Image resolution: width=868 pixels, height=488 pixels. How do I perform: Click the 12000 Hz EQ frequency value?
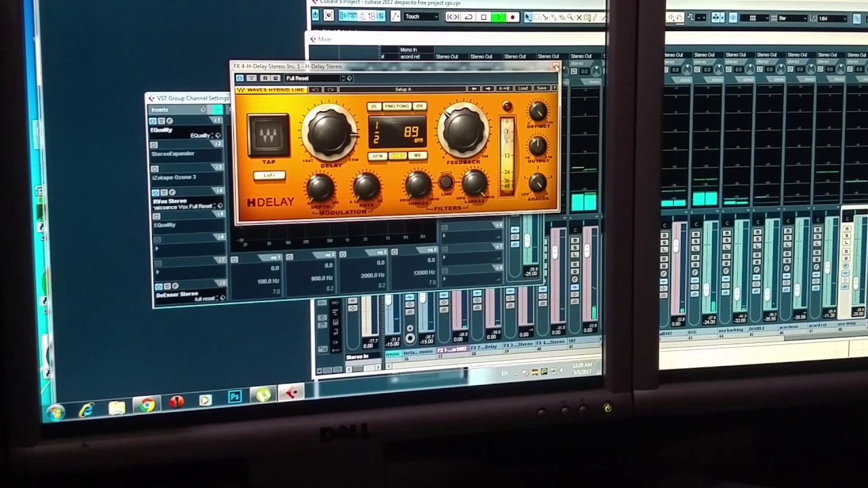click(424, 272)
